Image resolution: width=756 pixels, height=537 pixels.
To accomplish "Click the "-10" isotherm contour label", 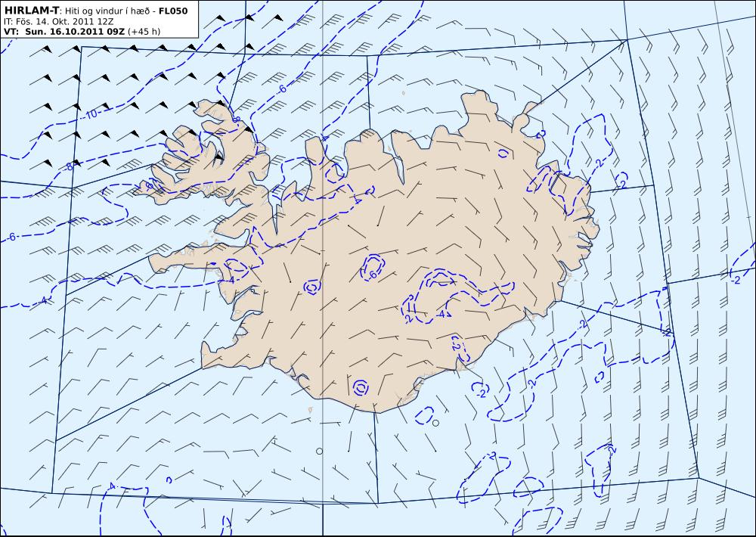I will (x=91, y=114).
